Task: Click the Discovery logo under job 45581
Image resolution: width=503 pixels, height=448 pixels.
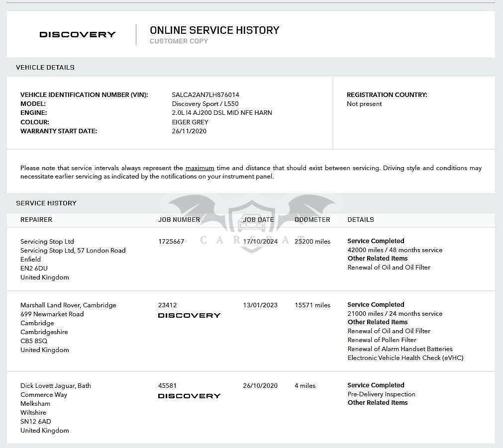Action: tap(189, 396)
